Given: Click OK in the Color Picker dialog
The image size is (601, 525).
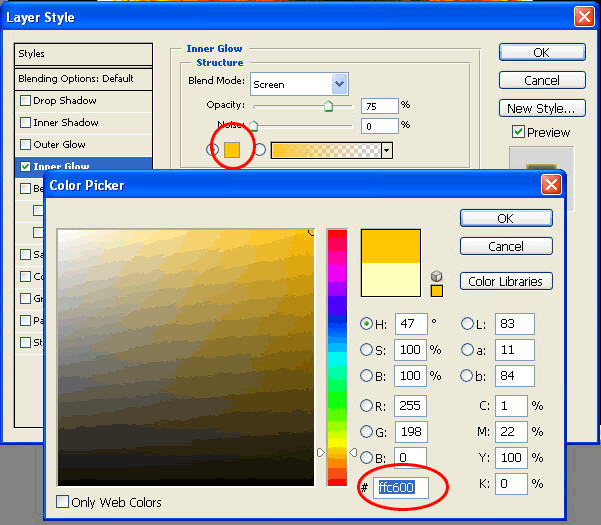Looking at the screenshot, I should click(x=505, y=218).
